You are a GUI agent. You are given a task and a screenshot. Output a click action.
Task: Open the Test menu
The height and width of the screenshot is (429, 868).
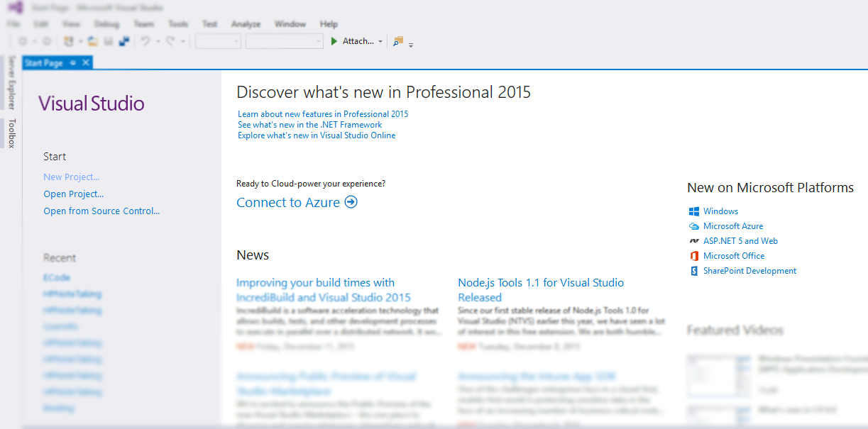[209, 24]
